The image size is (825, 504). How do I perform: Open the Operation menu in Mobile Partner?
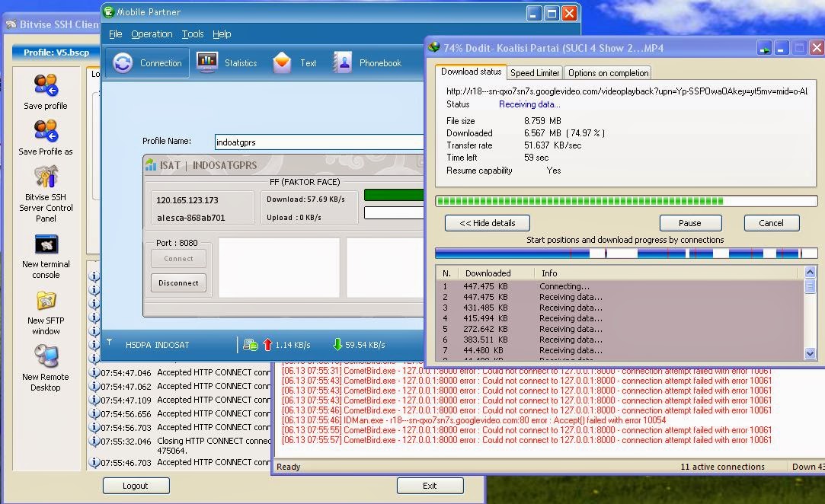coord(152,33)
